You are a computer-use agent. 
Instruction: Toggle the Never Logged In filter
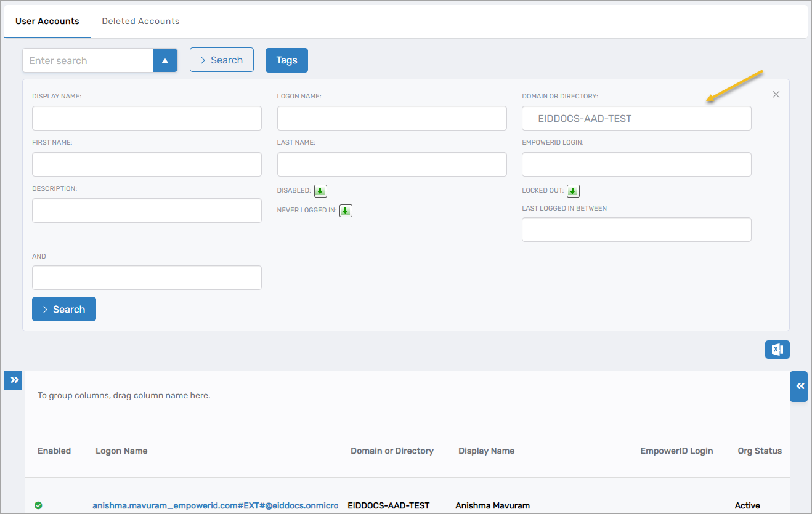click(346, 211)
